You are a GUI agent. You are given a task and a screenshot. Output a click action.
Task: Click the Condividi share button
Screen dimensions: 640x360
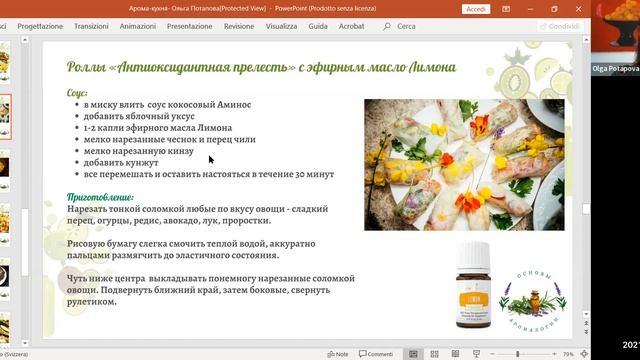pyautogui.click(x=560, y=26)
